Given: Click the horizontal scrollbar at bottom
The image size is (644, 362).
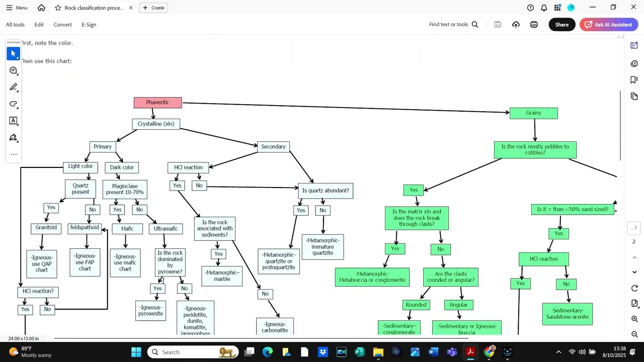Looking at the screenshot, I should (262, 338).
